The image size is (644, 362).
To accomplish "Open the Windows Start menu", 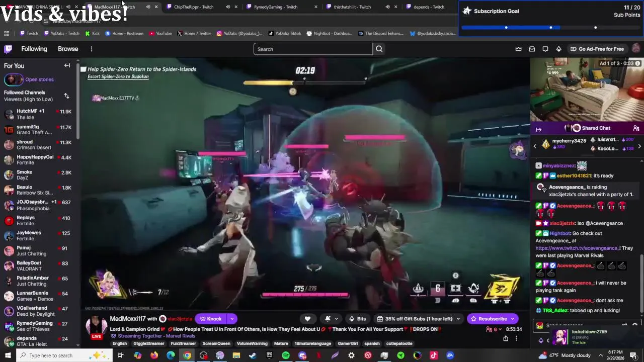I will (8, 355).
